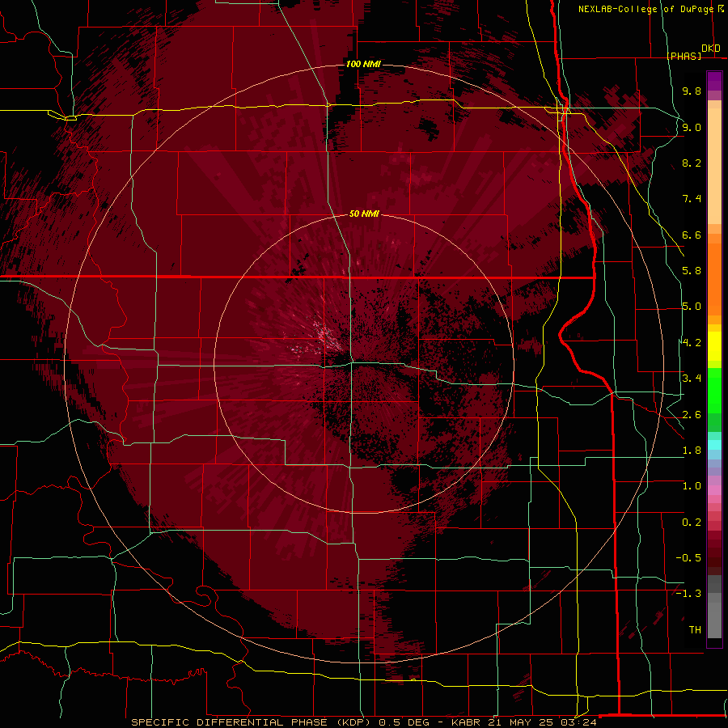Pick the yellow segment of the color bar
Image resolution: width=728 pixels, height=728 pixels.
coord(714,346)
